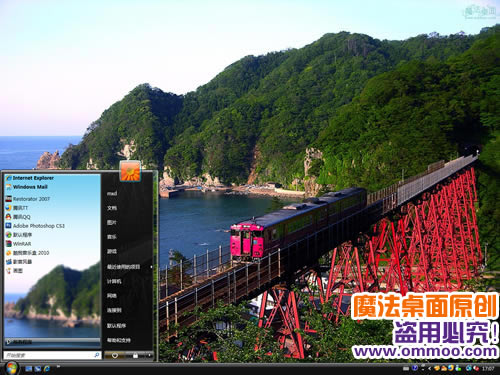Viewport: 500px width, 375px height.
Task: Expand 所有程序 (All Programs) list
Action: pyautogui.click(x=52, y=342)
